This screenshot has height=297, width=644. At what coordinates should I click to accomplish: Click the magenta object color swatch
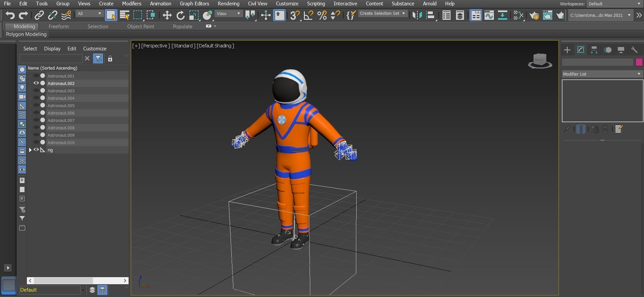(x=639, y=62)
